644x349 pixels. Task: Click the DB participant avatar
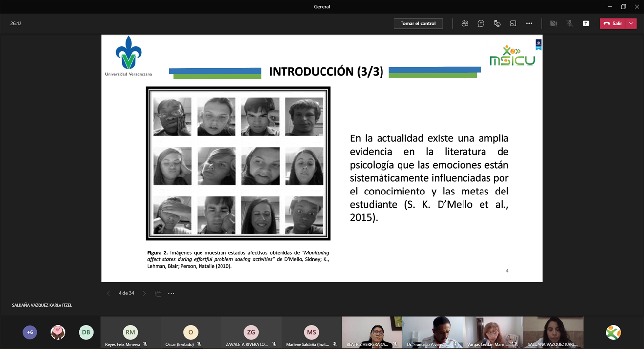click(86, 332)
